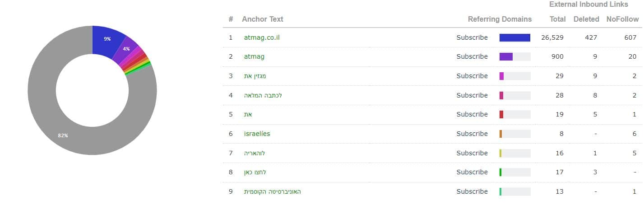Click the red bar in row 5
Screen dimensions: 644x205
(501, 114)
